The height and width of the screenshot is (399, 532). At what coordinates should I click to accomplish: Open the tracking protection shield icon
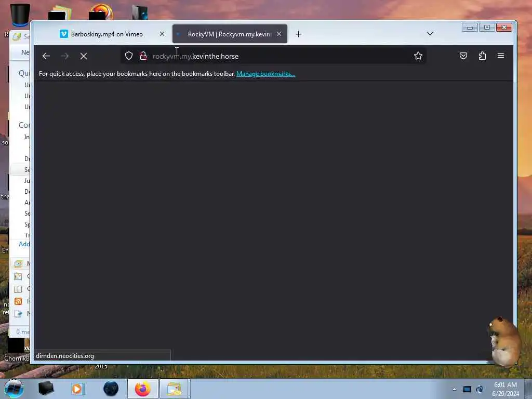click(129, 56)
